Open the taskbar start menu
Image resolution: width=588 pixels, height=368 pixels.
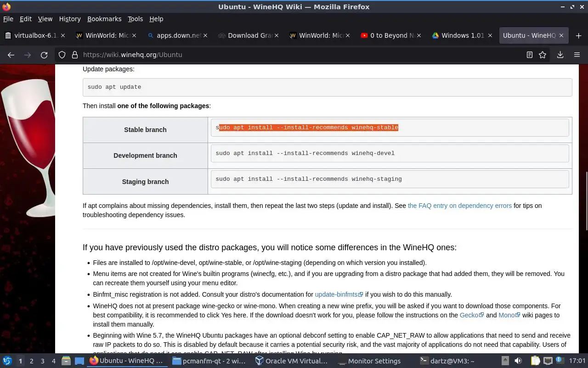point(7,361)
